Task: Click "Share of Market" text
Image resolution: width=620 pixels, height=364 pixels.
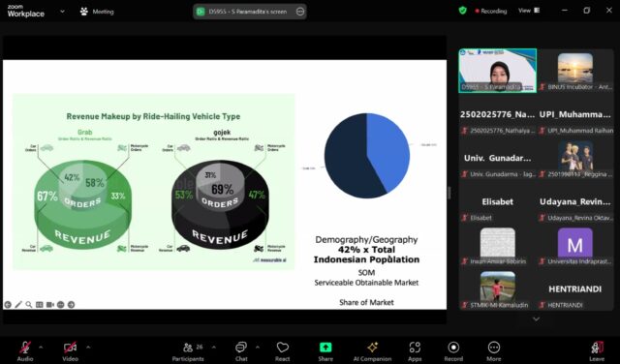Action: pyautogui.click(x=366, y=302)
